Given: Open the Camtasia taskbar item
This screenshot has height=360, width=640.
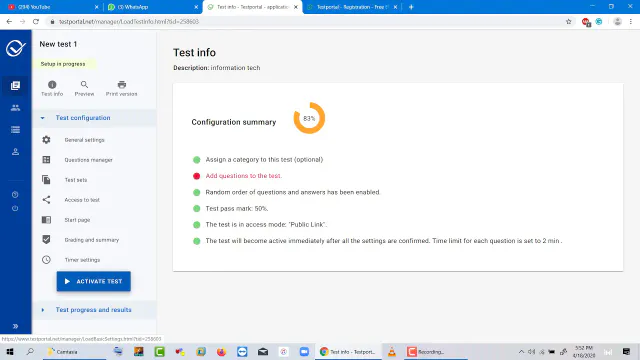Looking at the screenshot, I should 74,351.
